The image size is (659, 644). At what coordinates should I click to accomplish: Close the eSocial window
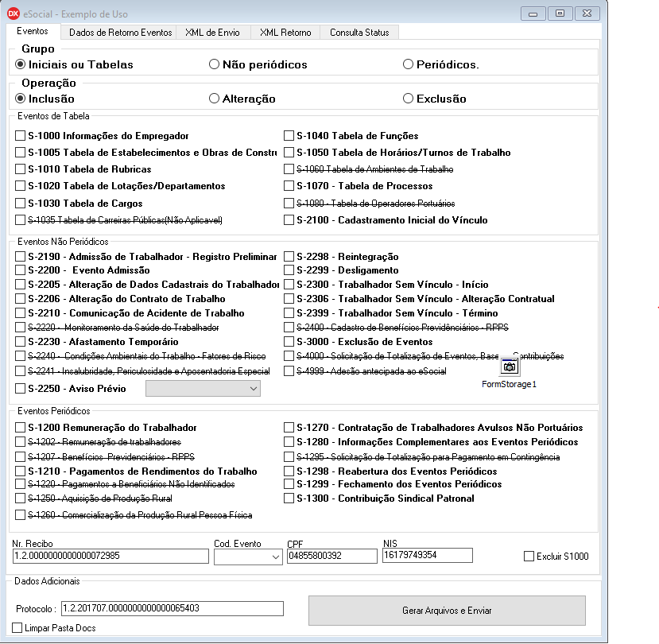[587, 14]
